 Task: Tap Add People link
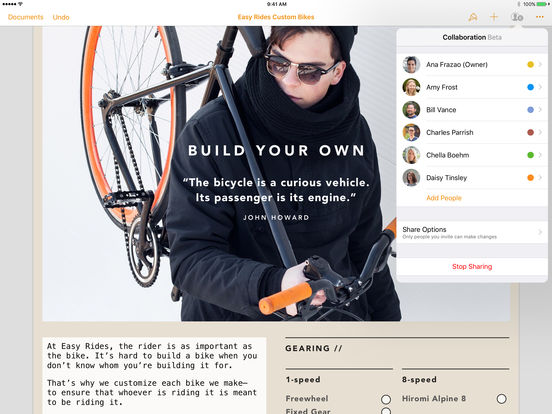(444, 198)
